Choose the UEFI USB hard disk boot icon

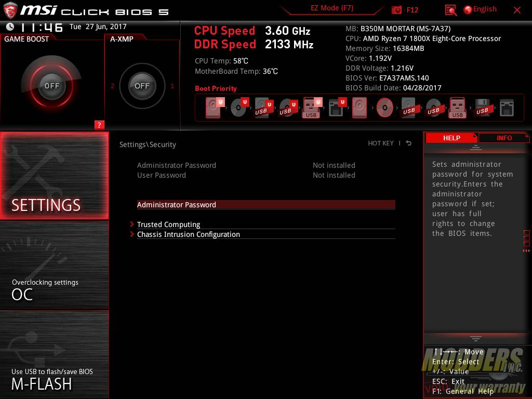pyautogui.click(x=263, y=108)
